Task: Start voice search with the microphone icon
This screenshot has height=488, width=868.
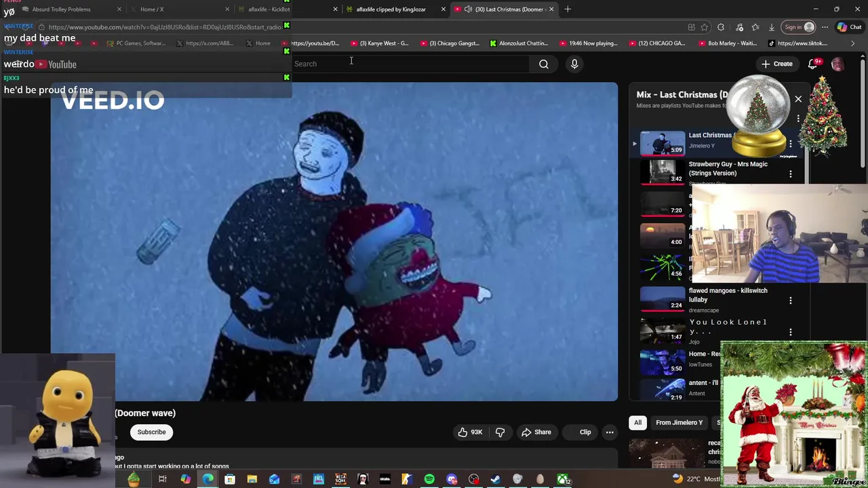Action: [574, 64]
